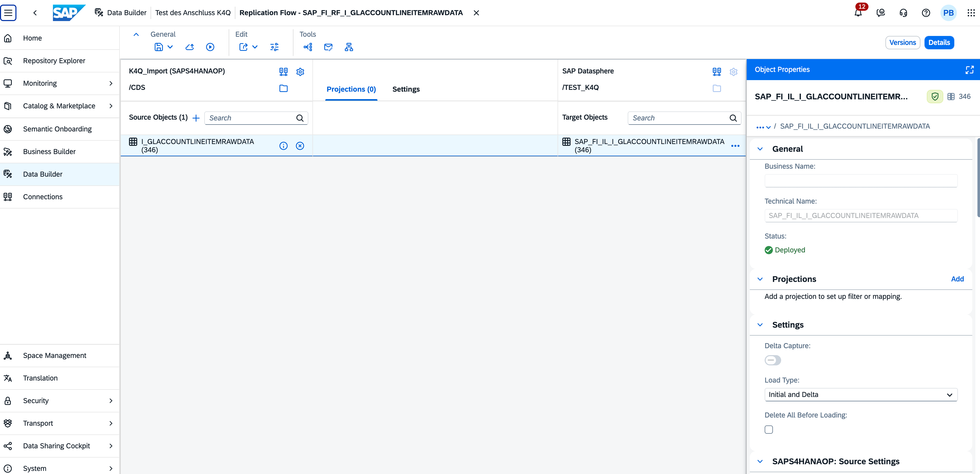Open the Load Type dropdown
Viewport: 980px width, 474px height.
tap(861, 395)
